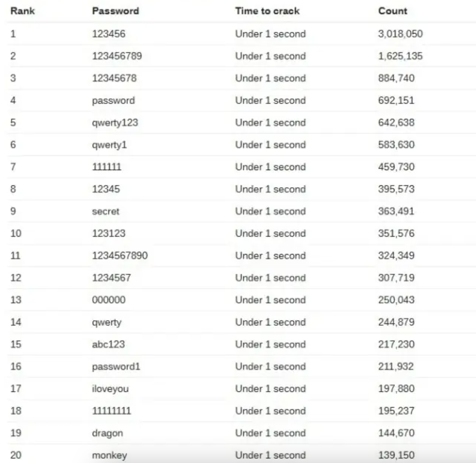The image size is (476, 463).
Task: Click the count 139,150 value
Action: pyautogui.click(x=396, y=455)
